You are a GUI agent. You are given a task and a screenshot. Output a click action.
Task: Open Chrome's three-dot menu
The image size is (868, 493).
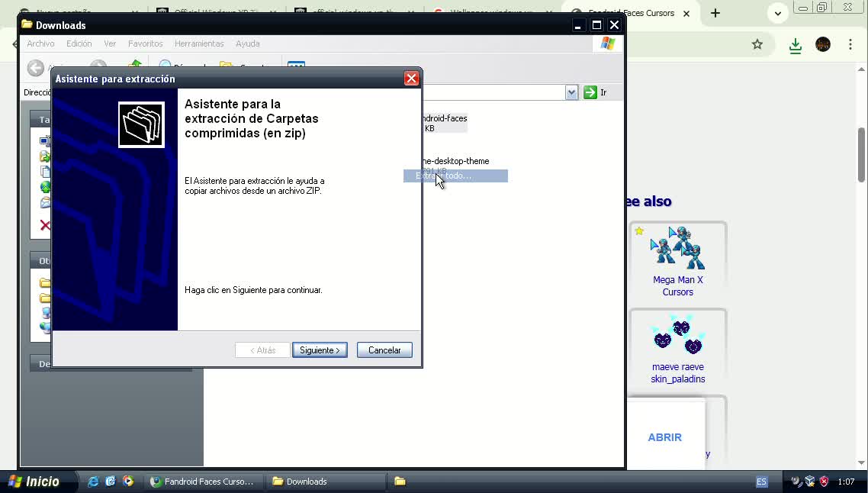click(x=850, y=44)
